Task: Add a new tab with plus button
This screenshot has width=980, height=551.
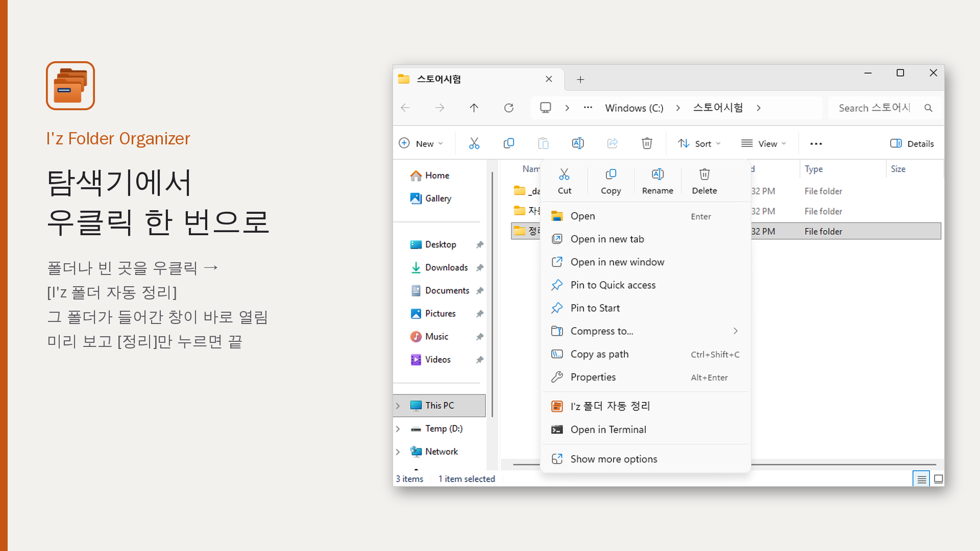Action: (580, 79)
